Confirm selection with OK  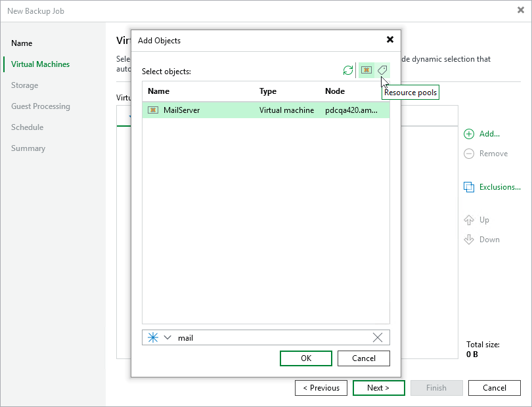click(x=305, y=358)
